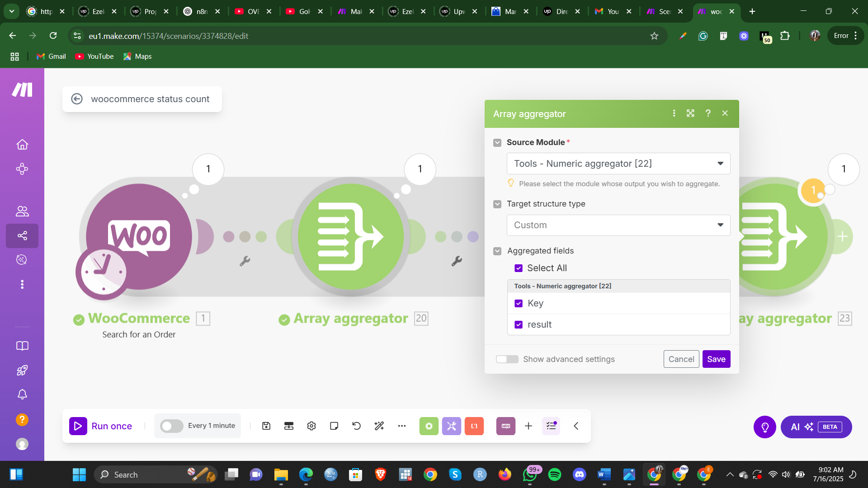Click the help question mark in panel header
The image size is (868, 488).
click(708, 113)
